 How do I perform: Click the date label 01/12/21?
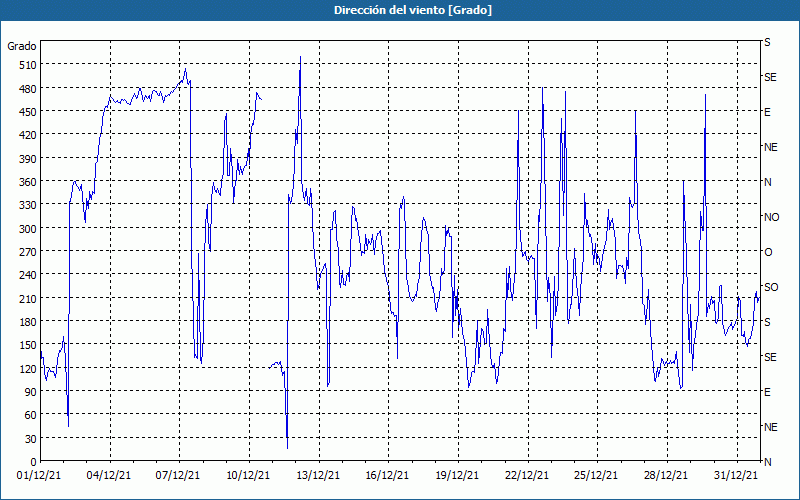point(39,476)
